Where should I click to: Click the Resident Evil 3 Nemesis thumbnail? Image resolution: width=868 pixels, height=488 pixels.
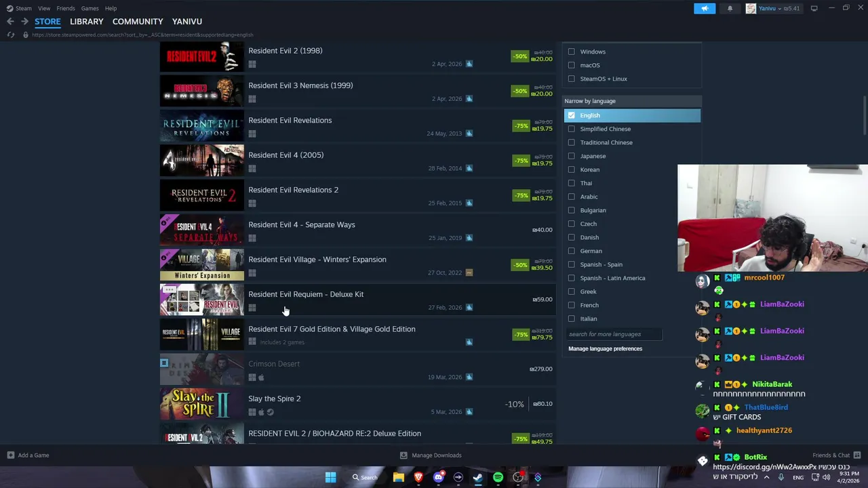pos(202,91)
